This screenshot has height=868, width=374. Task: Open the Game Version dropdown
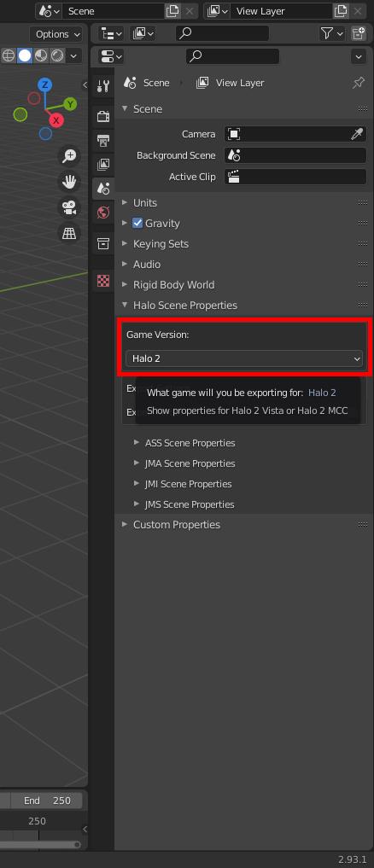(x=244, y=358)
